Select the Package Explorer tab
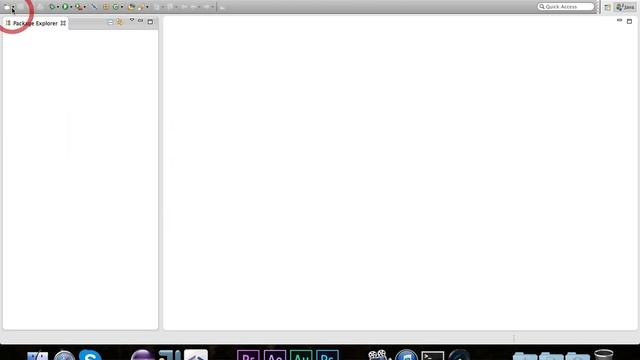640x360 pixels. (35, 23)
